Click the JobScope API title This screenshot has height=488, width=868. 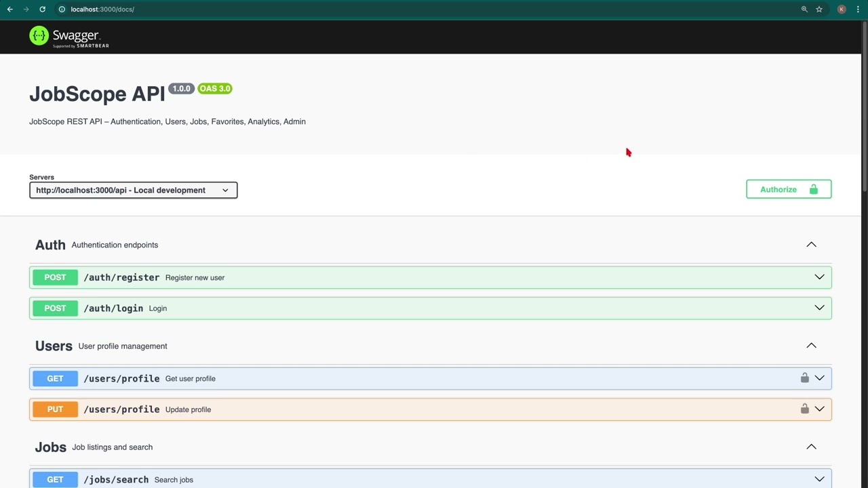[x=97, y=94]
